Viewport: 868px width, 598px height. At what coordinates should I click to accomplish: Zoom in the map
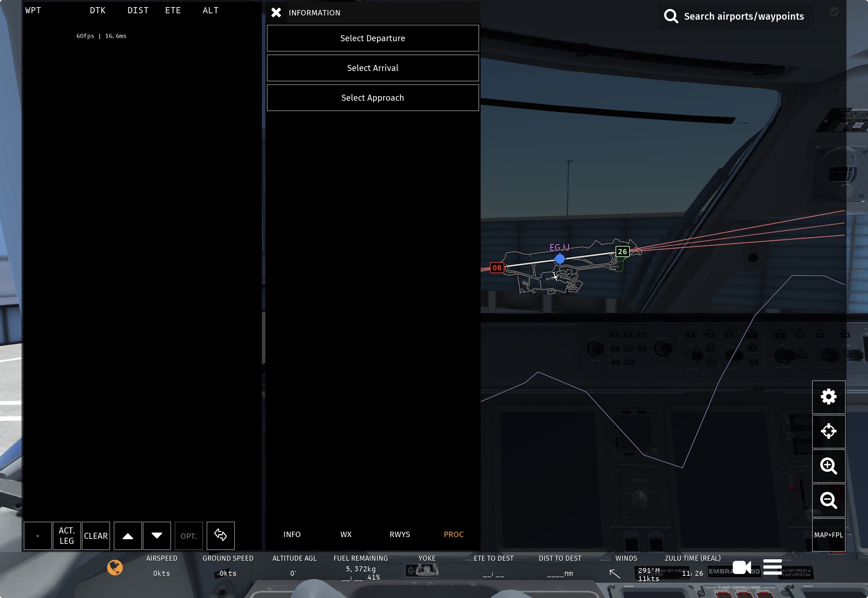[x=828, y=466]
